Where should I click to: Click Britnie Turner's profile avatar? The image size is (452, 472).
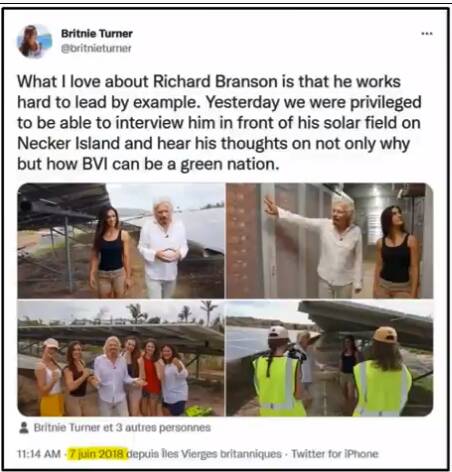click(34, 41)
